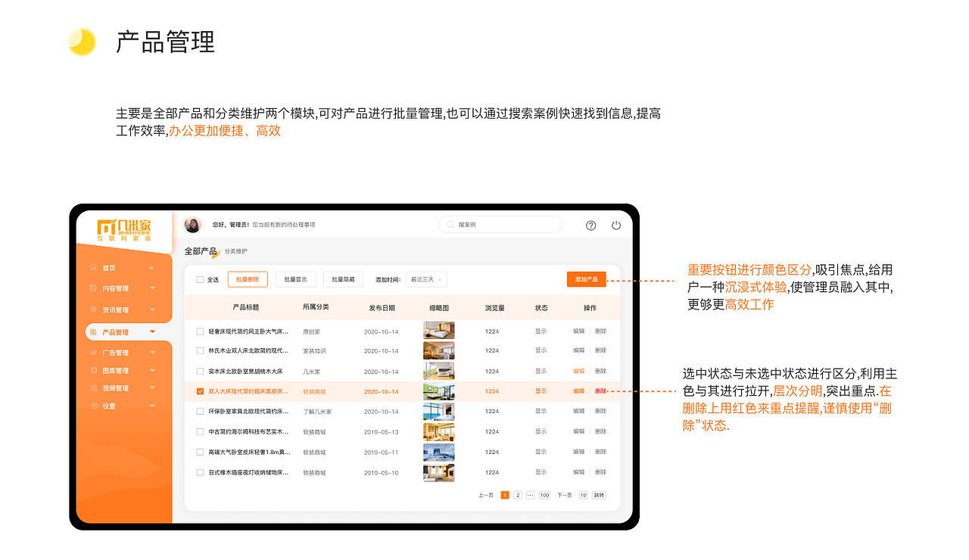Click the help question-mark icon
Image resolution: width=969 pixels, height=560 pixels.
pyautogui.click(x=590, y=225)
